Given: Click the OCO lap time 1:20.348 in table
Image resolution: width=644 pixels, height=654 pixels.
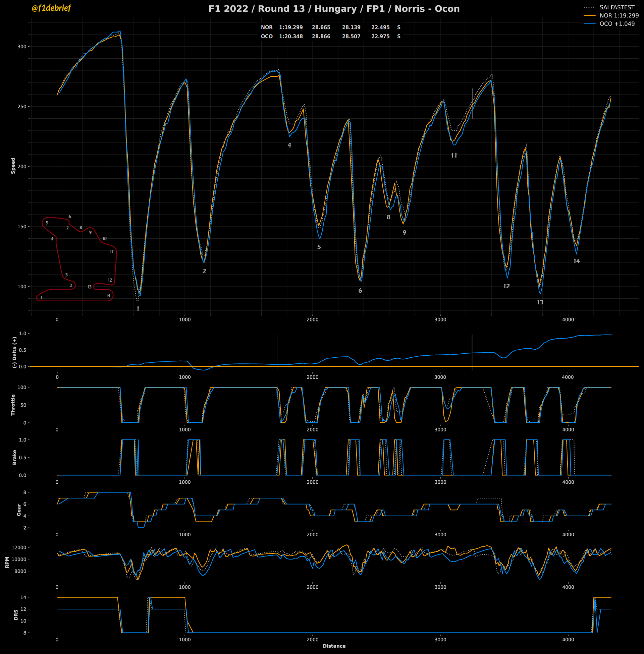Looking at the screenshot, I should coord(290,37).
